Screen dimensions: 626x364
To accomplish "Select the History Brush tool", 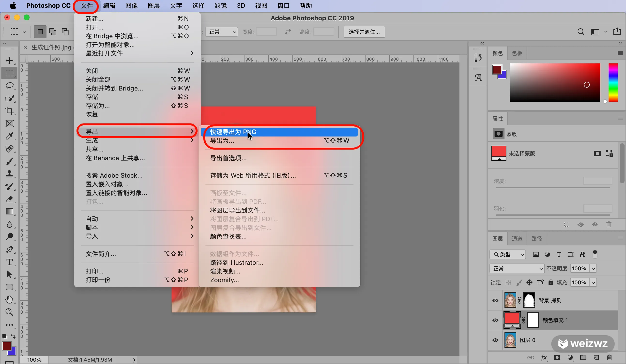I will pos(9,186).
